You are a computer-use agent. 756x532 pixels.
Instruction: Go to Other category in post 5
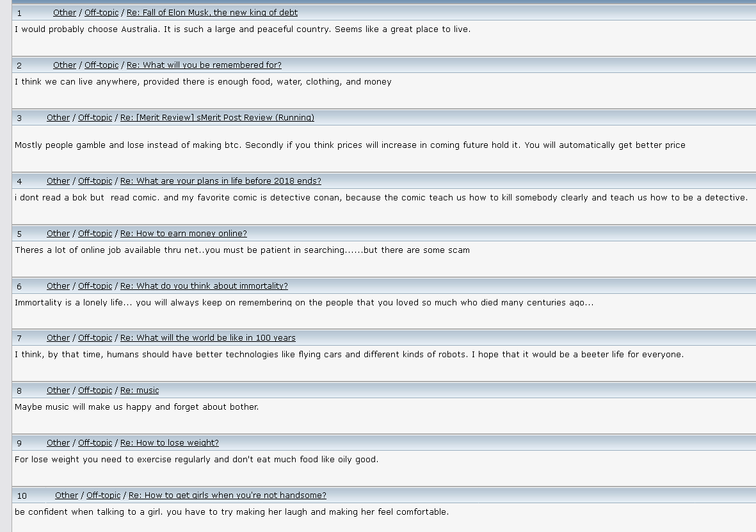click(x=58, y=234)
